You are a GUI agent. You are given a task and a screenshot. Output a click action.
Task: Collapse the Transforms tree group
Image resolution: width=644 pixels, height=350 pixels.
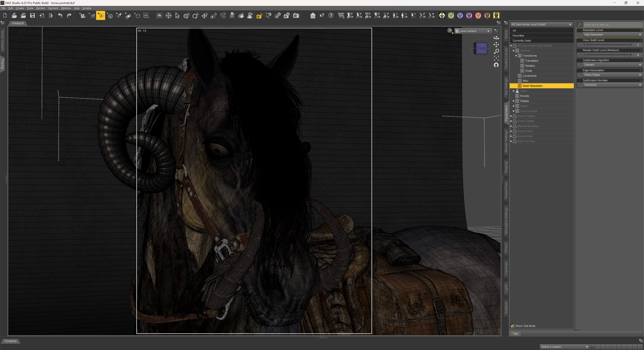pos(516,56)
